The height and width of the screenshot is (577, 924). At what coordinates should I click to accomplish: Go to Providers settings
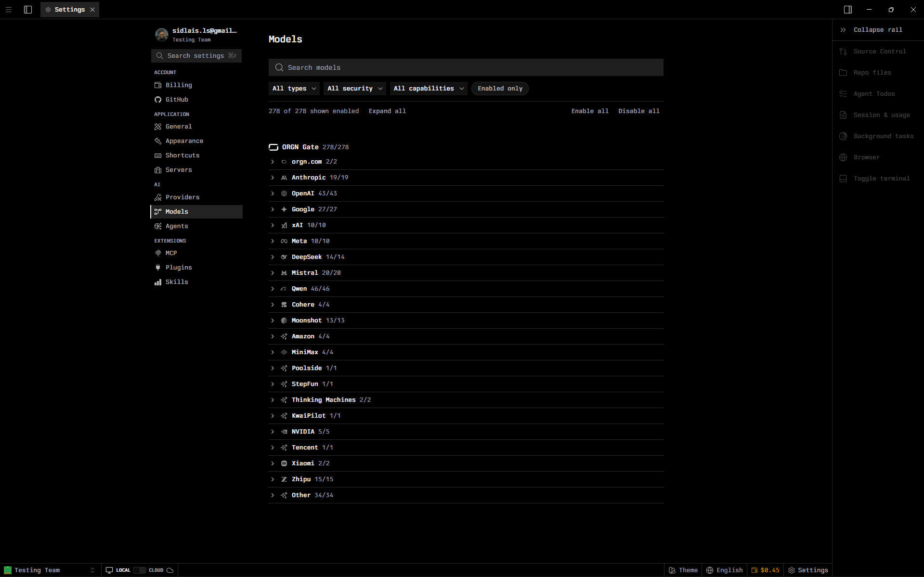(196, 197)
